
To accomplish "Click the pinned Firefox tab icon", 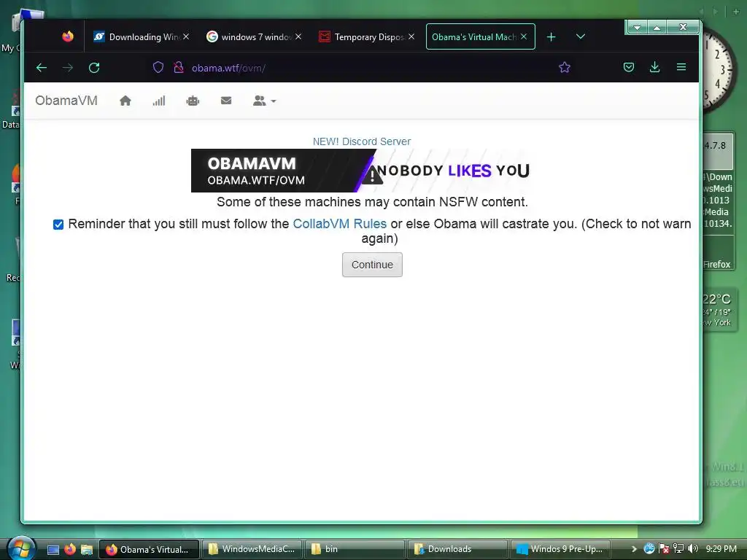I will point(68,36).
